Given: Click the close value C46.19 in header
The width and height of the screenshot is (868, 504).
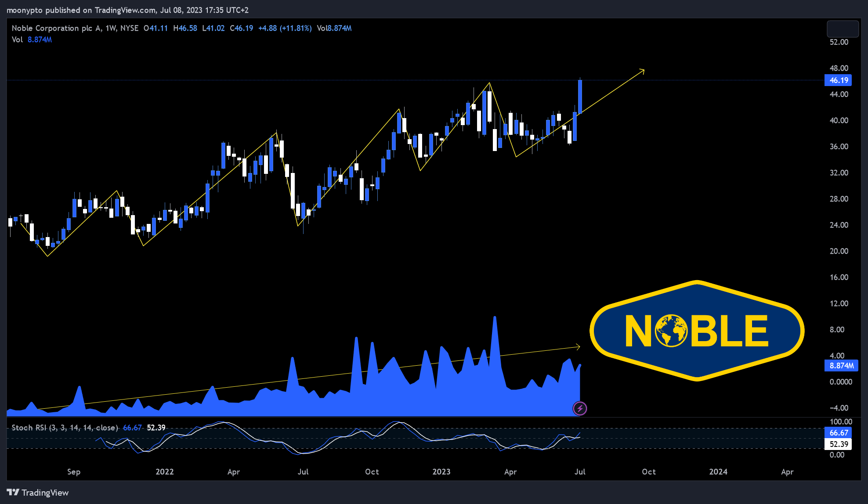Looking at the screenshot, I should coord(241,28).
